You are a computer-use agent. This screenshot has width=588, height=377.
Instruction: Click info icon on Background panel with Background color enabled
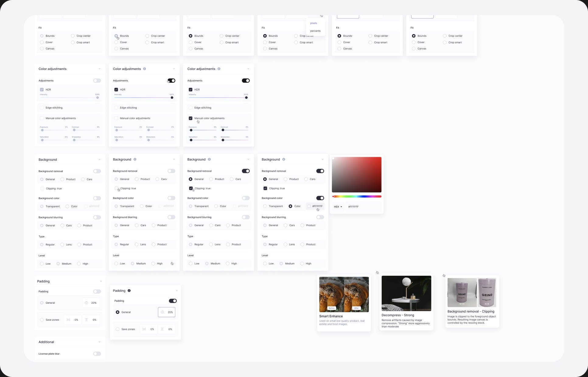point(284,160)
